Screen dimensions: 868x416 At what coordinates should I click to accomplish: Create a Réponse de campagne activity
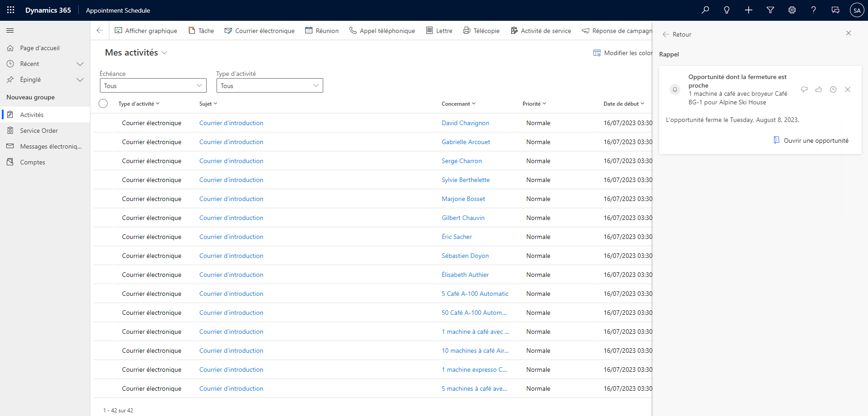tap(617, 31)
